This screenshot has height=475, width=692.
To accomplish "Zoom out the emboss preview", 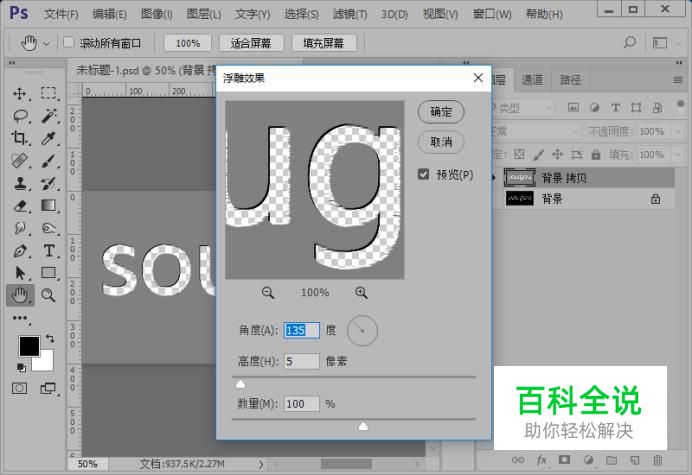I will [268, 292].
